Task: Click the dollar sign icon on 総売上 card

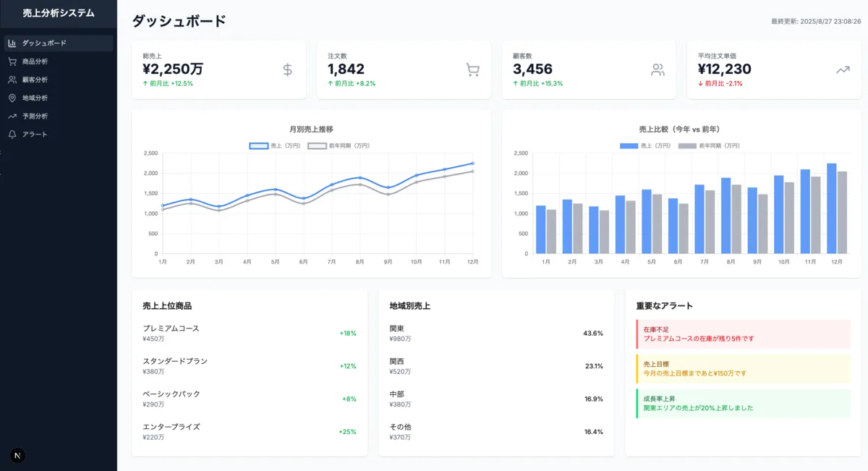Action: (287, 69)
